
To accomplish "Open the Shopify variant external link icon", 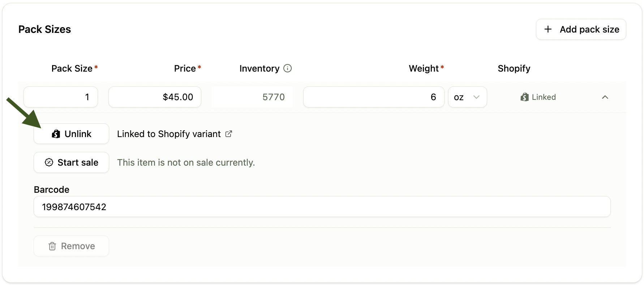I will pyautogui.click(x=228, y=134).
